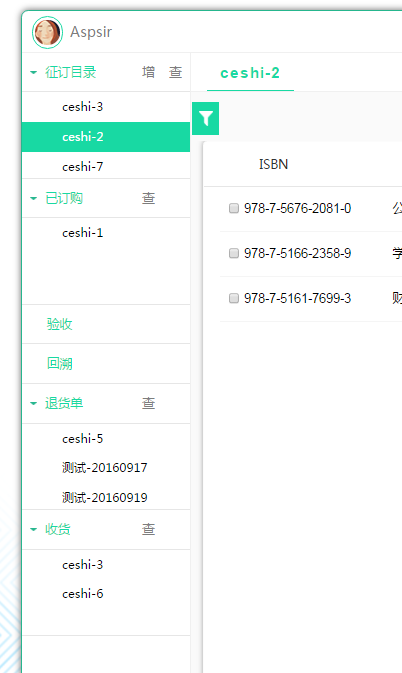Click the Aspsir username text

(91, 32)
